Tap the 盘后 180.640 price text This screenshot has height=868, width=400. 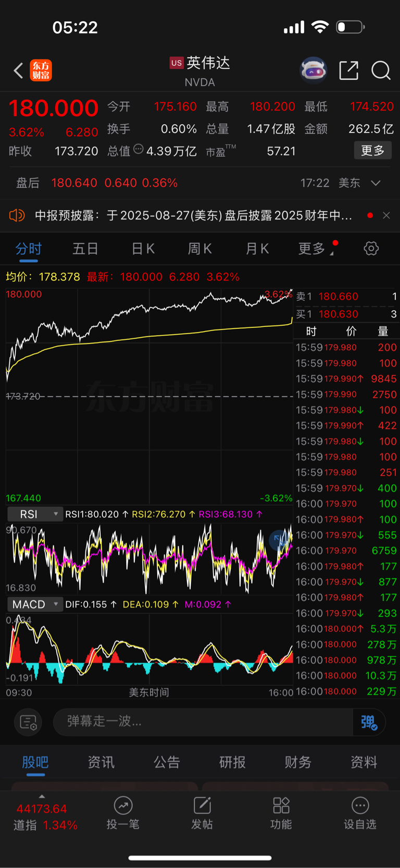coord(74,183)
